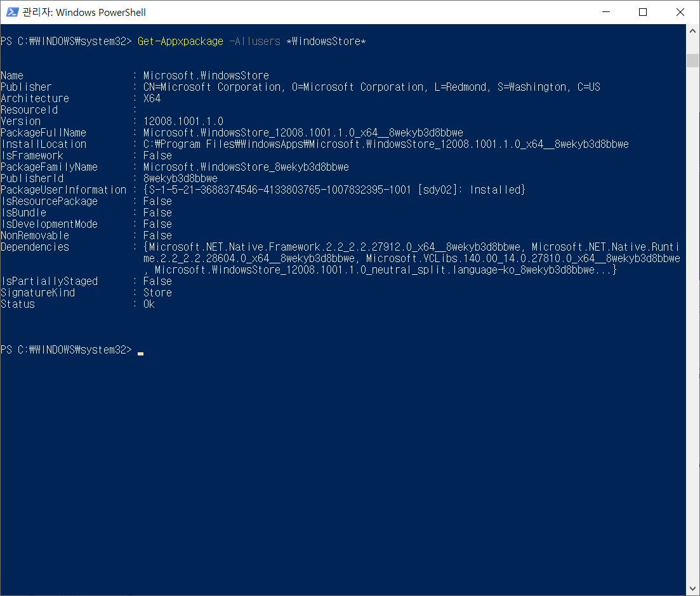This screenshot has height=596, width=700.
Task: Click the window title '관리자: Windows PowerShell'
Action: (84, 12)
